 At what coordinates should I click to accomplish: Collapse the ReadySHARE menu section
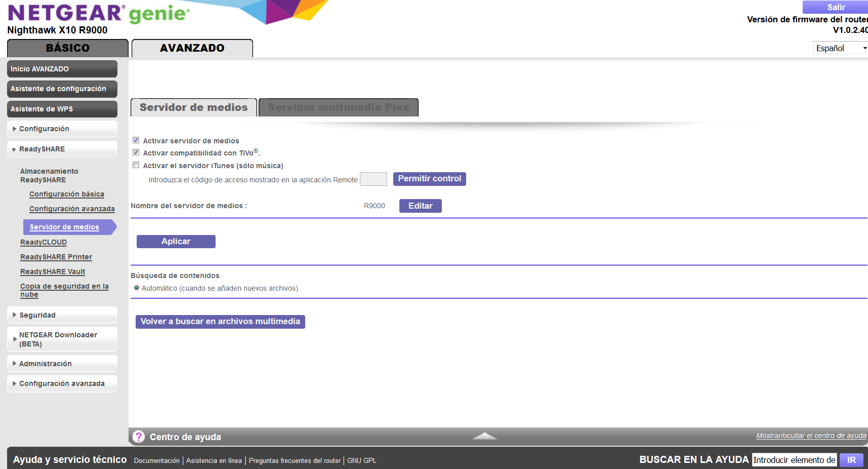[x=62, y=149]
